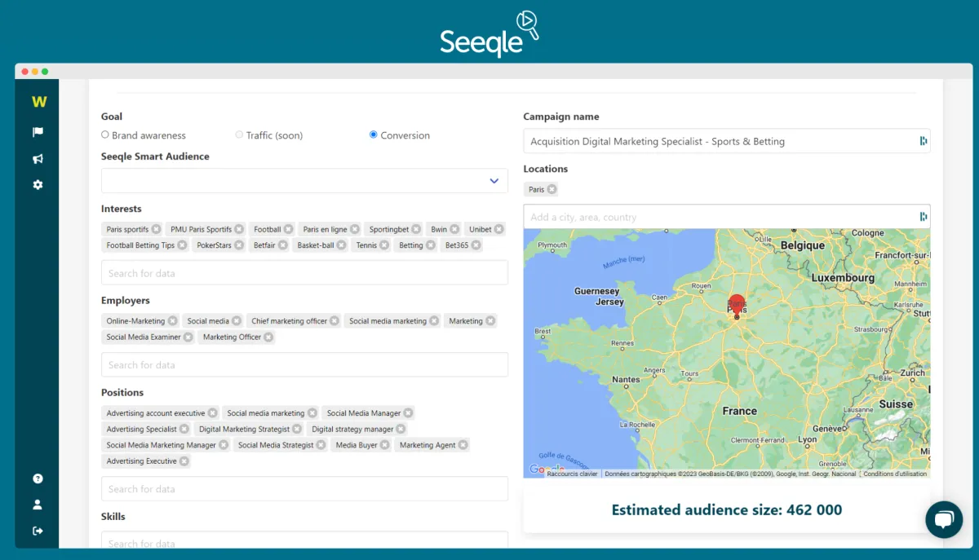
Task: Open the chat support bubble
Action: [x=944, y=519]
